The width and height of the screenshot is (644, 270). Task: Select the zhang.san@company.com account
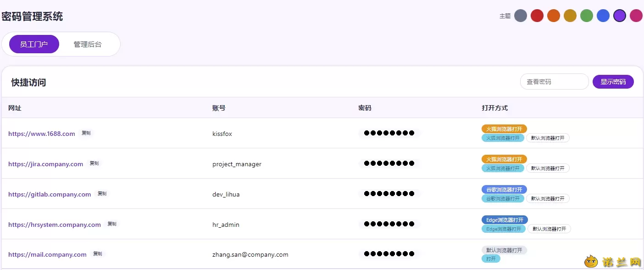[250, 254]
